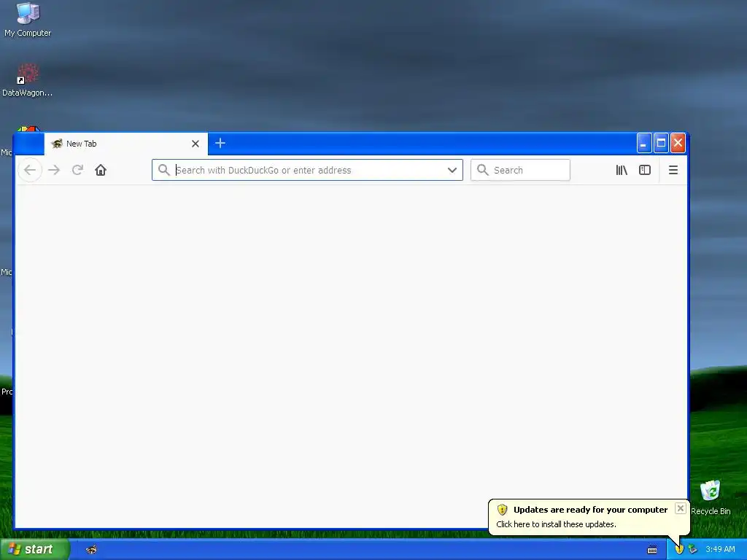The height and width of the screenshot is (560, 747).
Task: Click the network connection tray icon
Action: coord(693,550)
